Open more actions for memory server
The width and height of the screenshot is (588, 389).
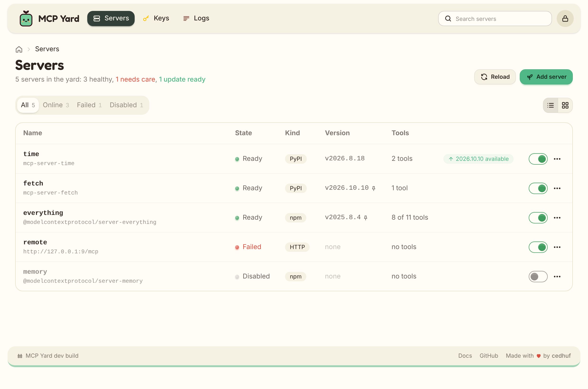(557, 276)
